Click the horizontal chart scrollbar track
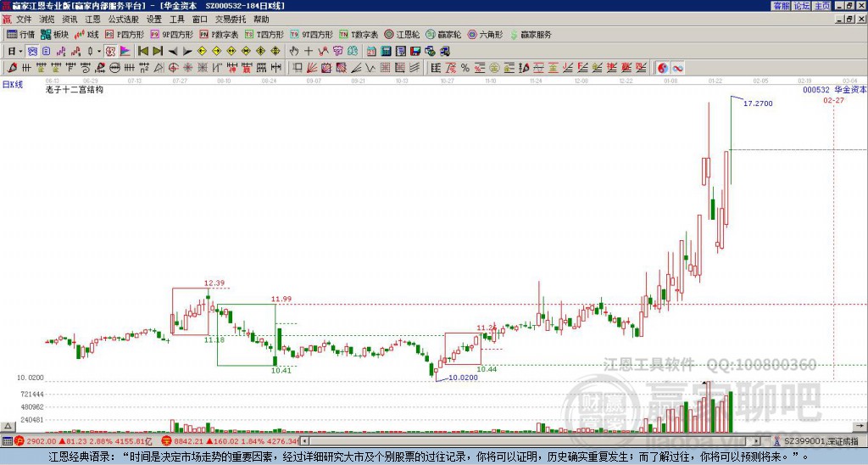Screen dimensions: 868x465 (x=531, y=441)
